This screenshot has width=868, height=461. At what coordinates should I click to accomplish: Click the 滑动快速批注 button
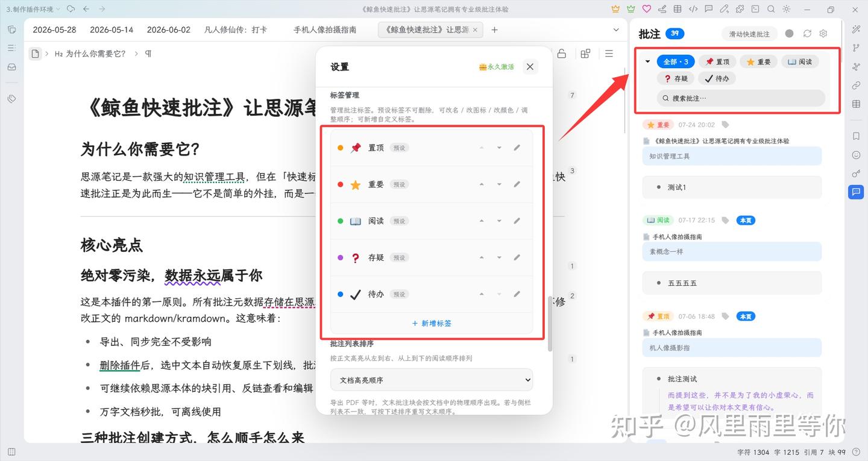click(749, 34)
